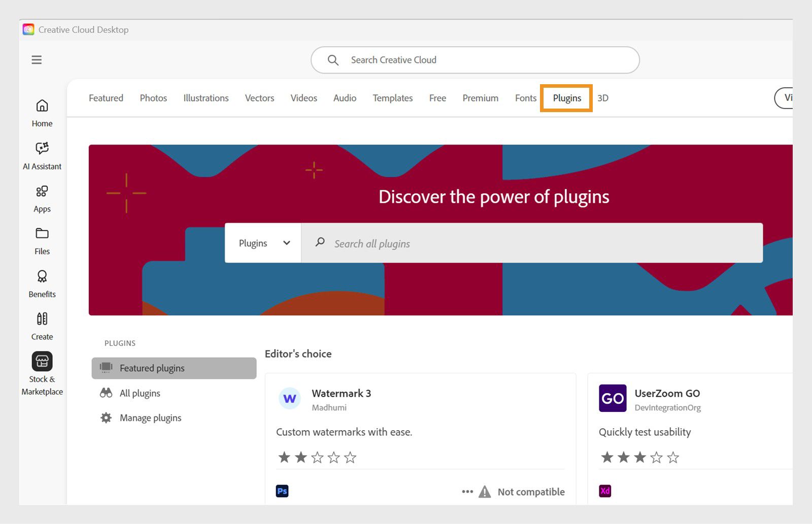Click the UserZoom GO plugin logo
This screenshot has height=524, width=812.
[613, 398]
